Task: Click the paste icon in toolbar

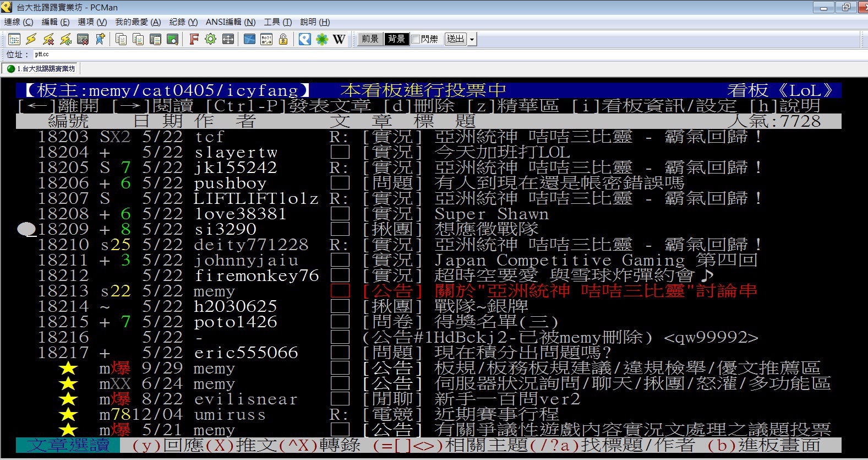Action: pos(138,39)
